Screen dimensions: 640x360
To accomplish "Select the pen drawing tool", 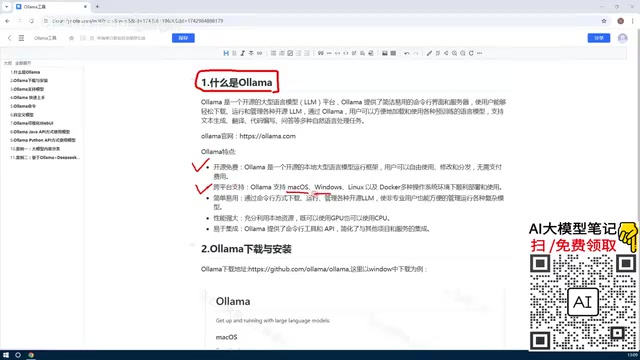I will click(x=429, y=53).
